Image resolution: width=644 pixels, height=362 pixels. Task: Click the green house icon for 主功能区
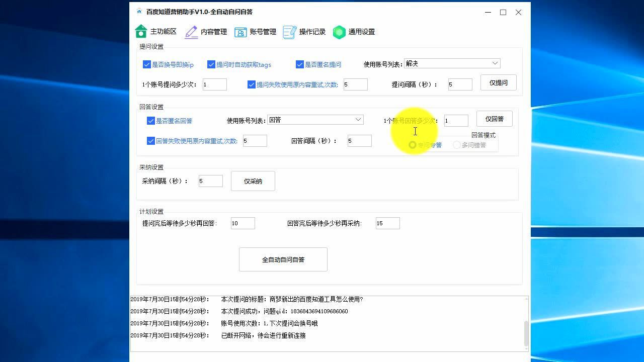[141, 32]
